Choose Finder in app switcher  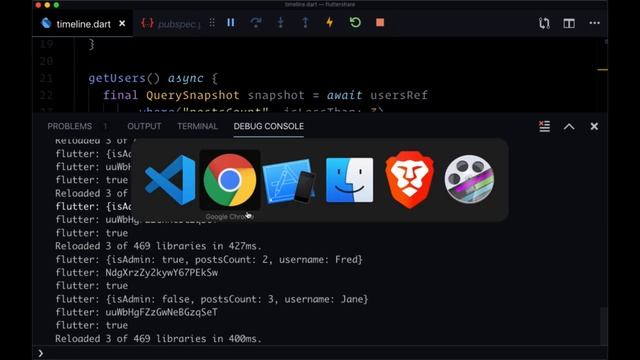coord(349,180)
